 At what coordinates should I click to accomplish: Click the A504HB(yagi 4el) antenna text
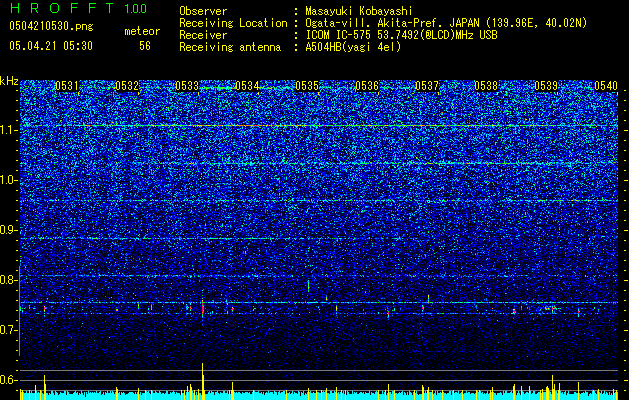click(x=353, y=47)
